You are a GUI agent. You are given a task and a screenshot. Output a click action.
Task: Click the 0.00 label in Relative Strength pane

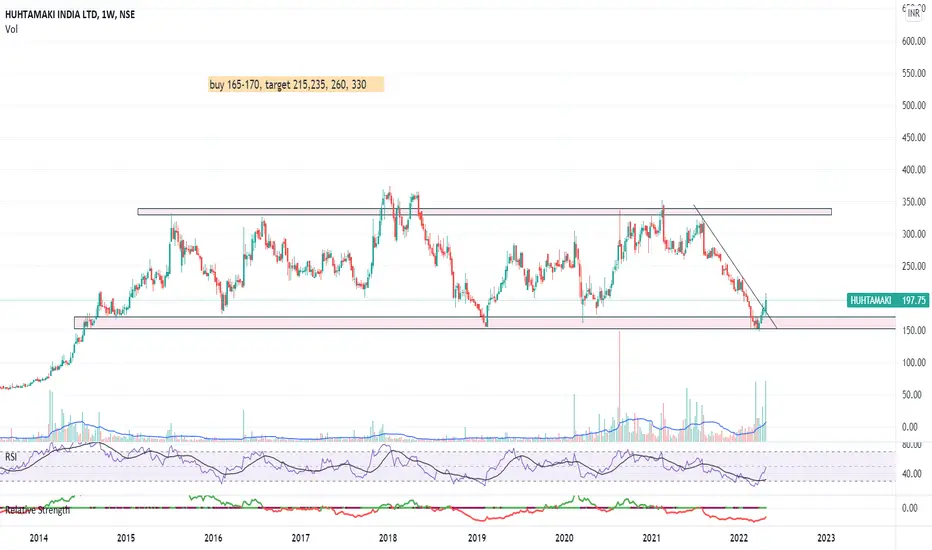tap(910, 508)
